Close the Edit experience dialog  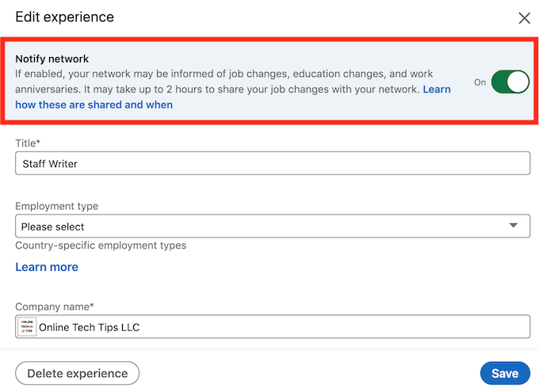click(524, 18)
